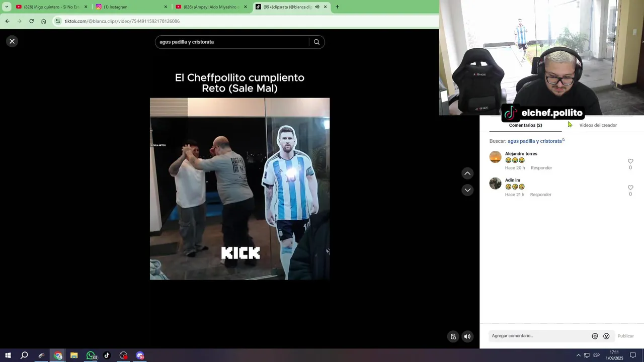
Task: Like Alejandro torres's comment heart
Action: pyautogui.click(x=630, y=161)
